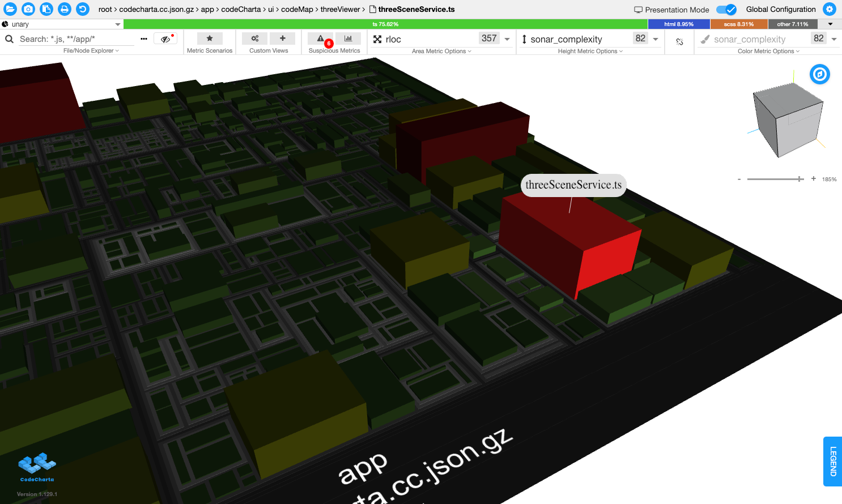Click the CodeCharta logo
Screen dimensions: 842x504
(37, 467)
